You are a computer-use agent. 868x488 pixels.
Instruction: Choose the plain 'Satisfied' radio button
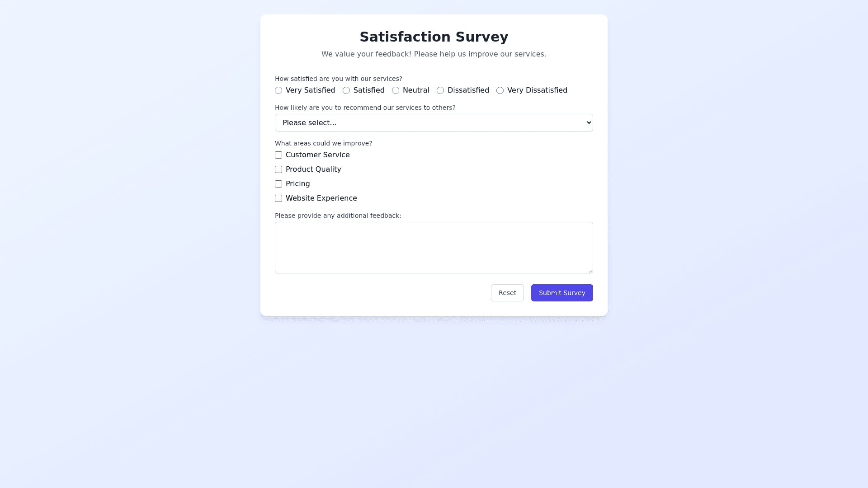coord(346,90)
